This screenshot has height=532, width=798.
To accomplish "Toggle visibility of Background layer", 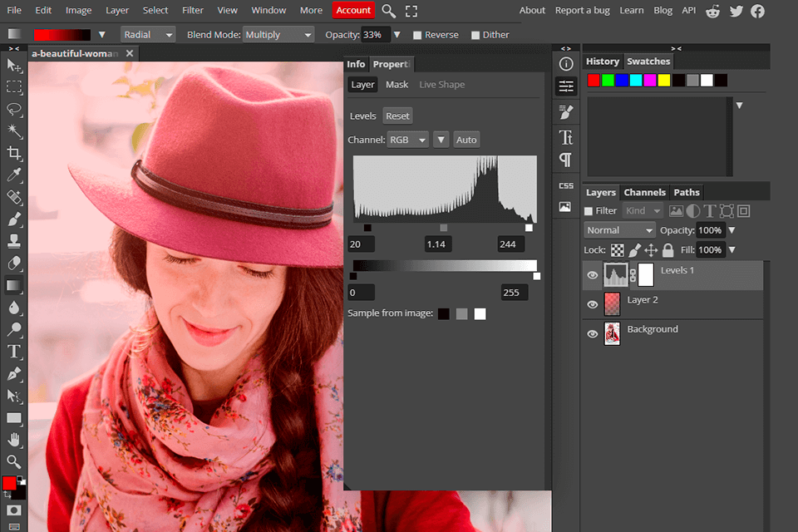I will 593,334.
